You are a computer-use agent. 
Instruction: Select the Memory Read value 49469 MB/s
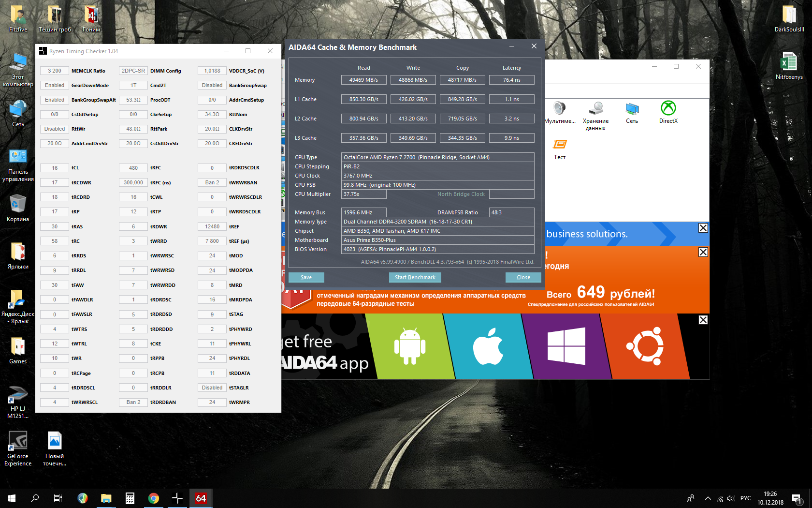[x=364, y=80]
